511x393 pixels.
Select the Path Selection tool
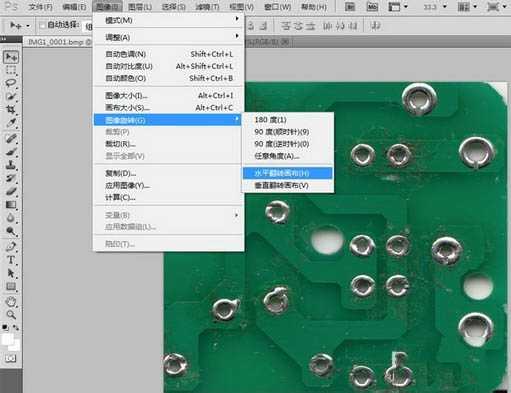[x=11, y=273]
